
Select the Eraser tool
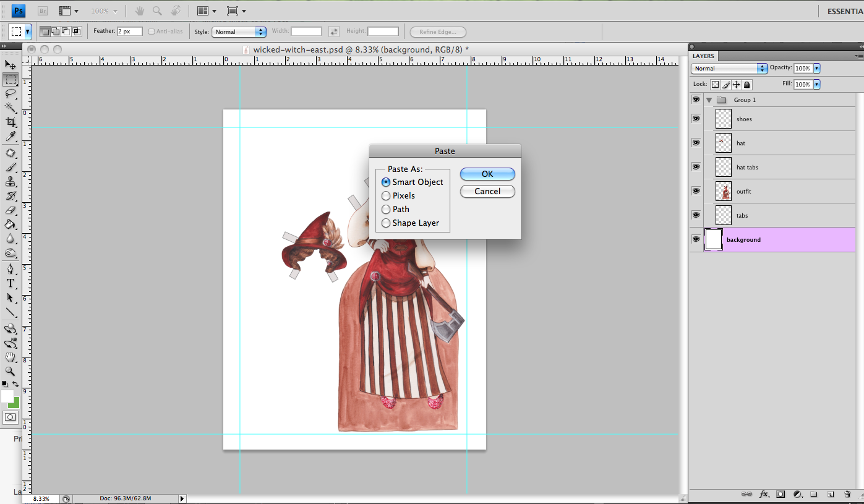coord(11,210)
